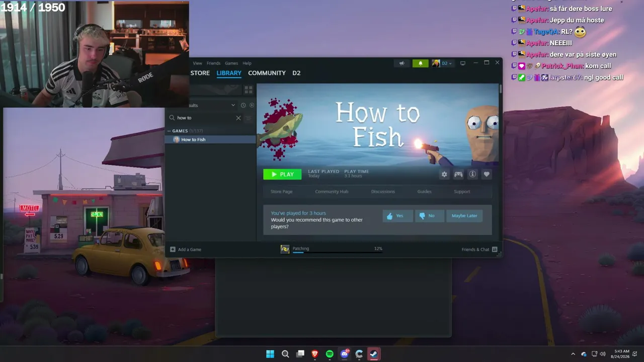
Task: Click chat username TageQA
Action: pyautogui.click(x=546, y=32)
